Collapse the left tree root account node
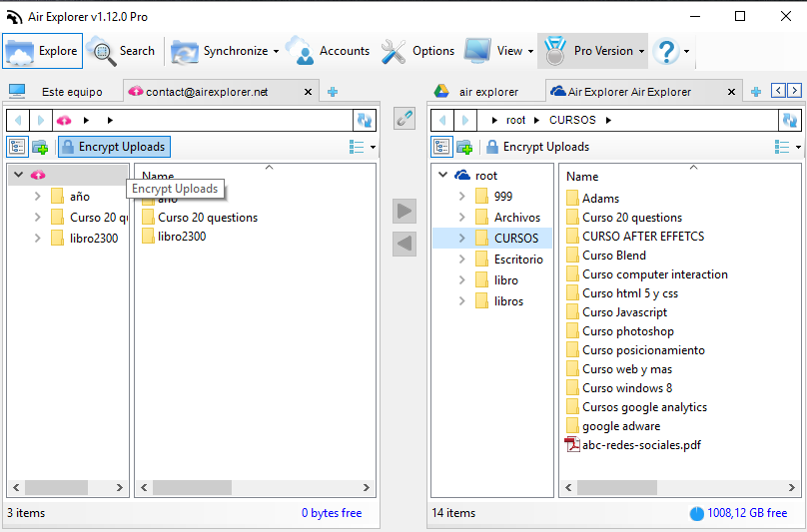The width and height of the screenshot is (807, 532). click(19, 175)
